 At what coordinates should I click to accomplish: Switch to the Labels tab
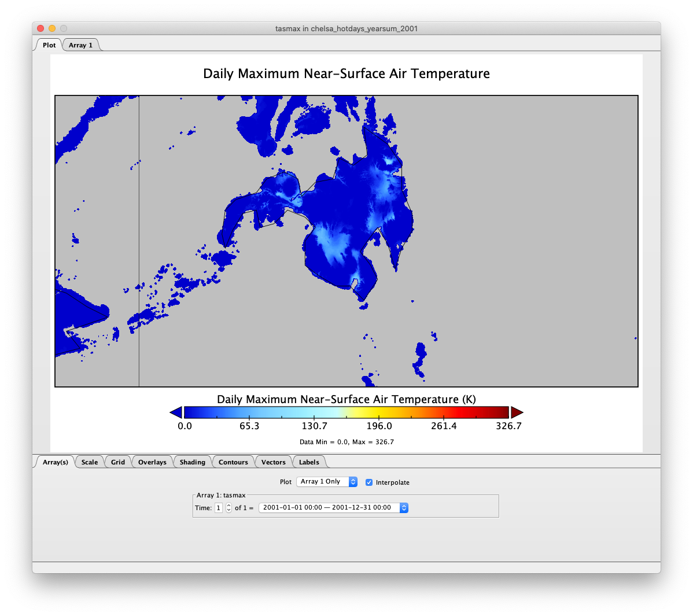[x=309, y=462]
